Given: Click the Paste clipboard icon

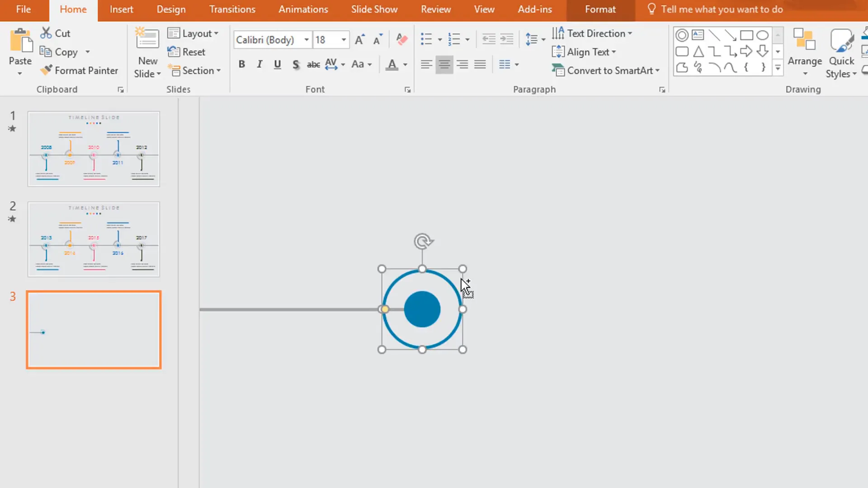Looking at the screenshot, I should coord(20,42).
